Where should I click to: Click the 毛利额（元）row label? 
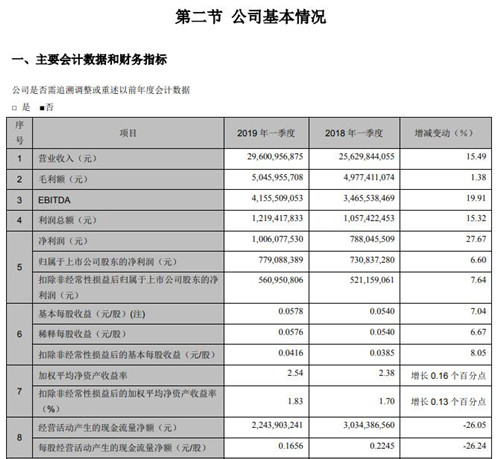63,179
